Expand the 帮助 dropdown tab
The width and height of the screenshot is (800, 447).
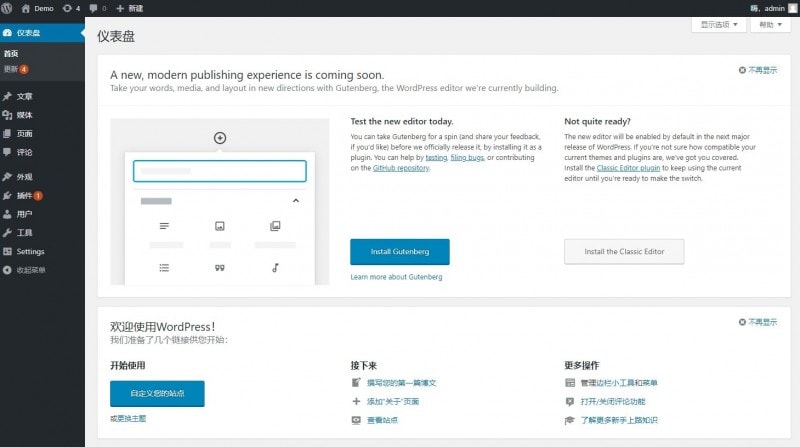(x=772, y=24)
